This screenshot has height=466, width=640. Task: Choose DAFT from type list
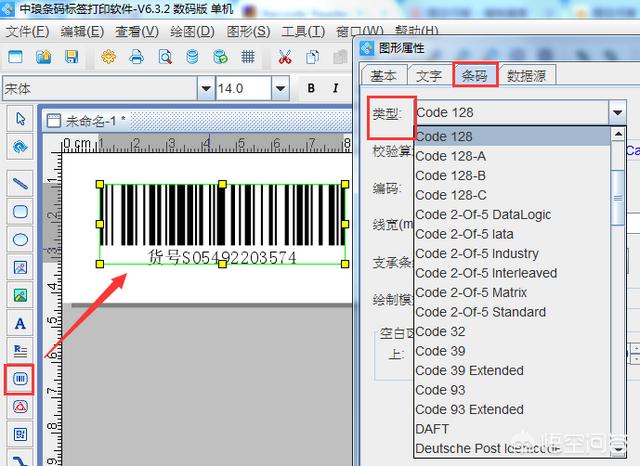(x=512, y=429)
